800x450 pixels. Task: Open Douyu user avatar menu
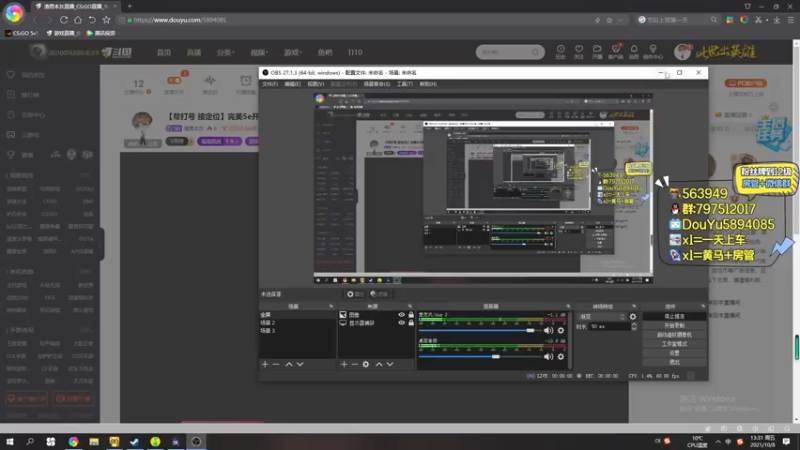(x=682, y=52)
